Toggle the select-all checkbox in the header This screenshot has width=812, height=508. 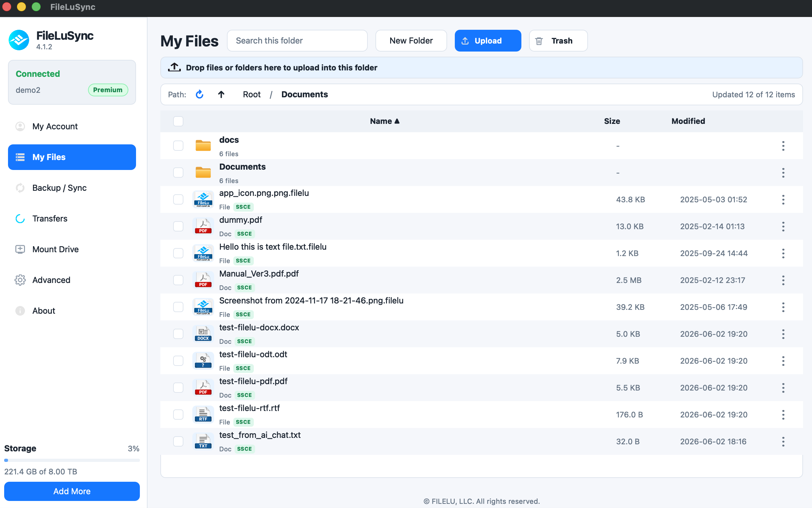[x=178, y=121]
